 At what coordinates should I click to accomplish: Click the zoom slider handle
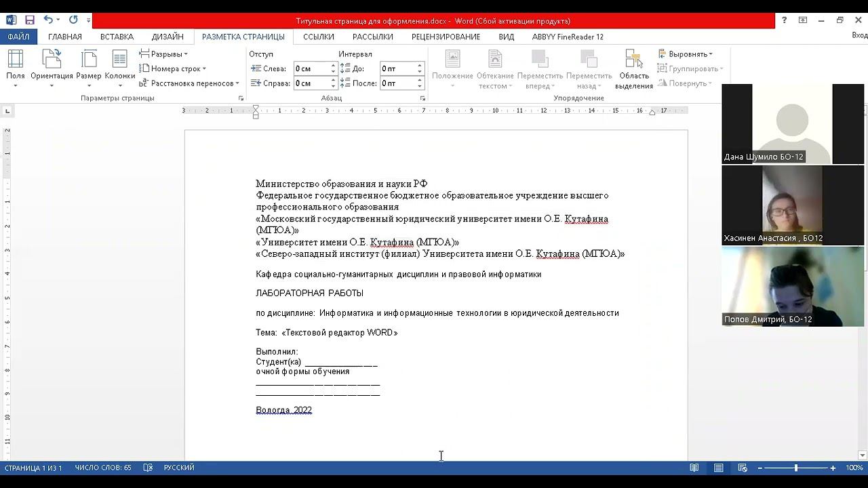[796, 468]
